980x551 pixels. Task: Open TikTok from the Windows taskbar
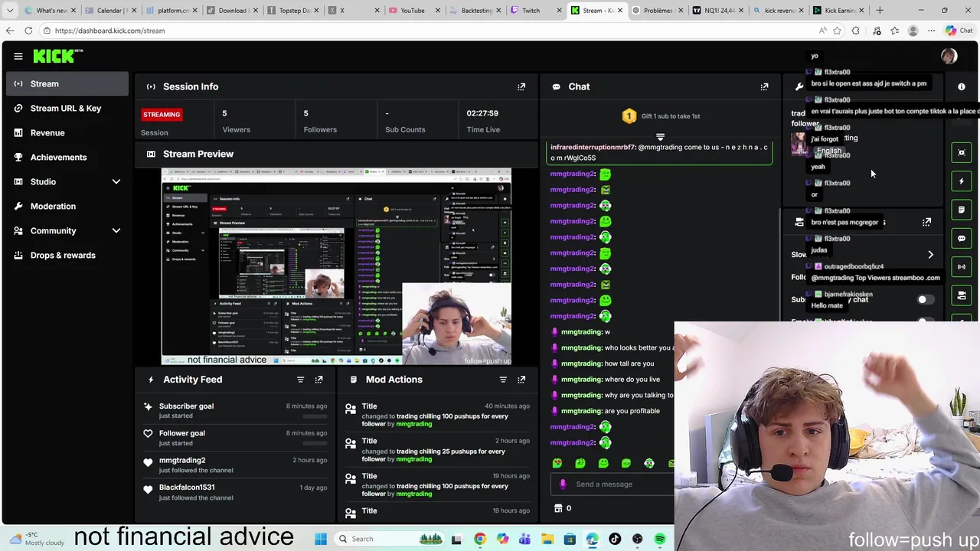615,539
